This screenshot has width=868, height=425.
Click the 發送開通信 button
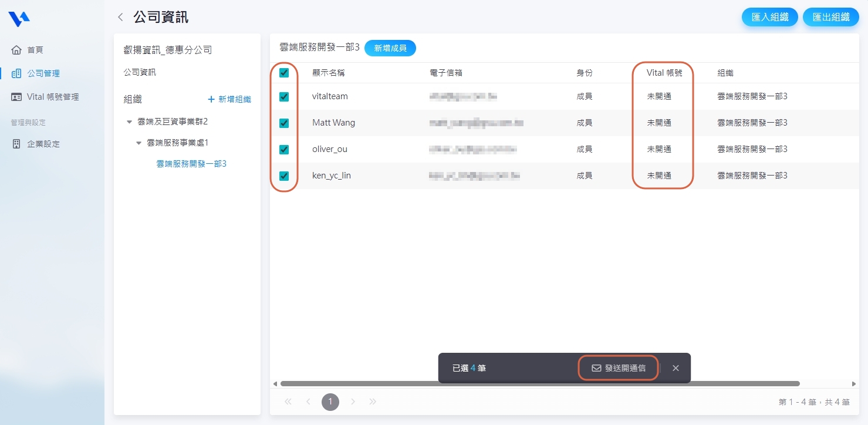click(x=619, y=368)
